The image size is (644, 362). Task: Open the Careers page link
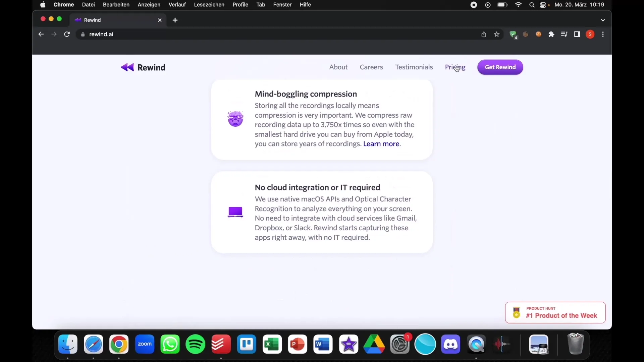(371, 67)
